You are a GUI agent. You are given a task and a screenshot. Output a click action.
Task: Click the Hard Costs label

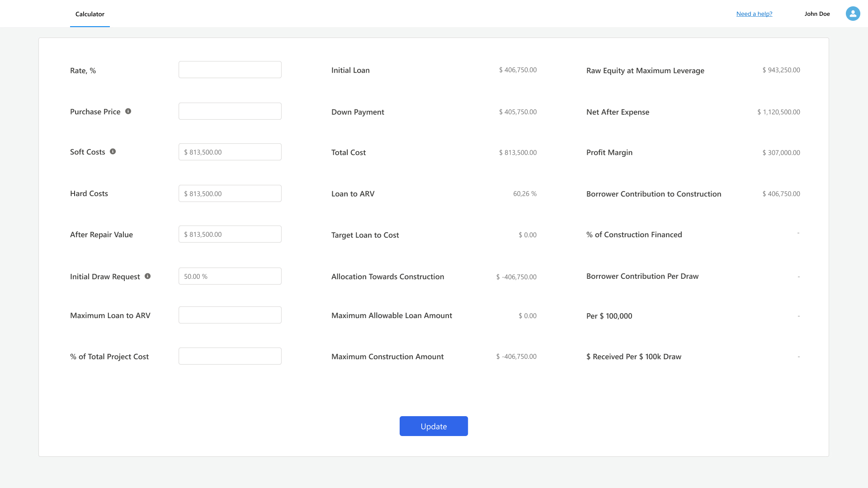point(89,193)
